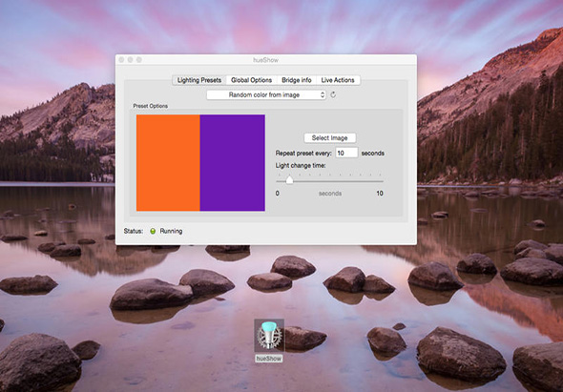Click the green Running status indicator
563x392 pixels.
[x=153, y=231]
